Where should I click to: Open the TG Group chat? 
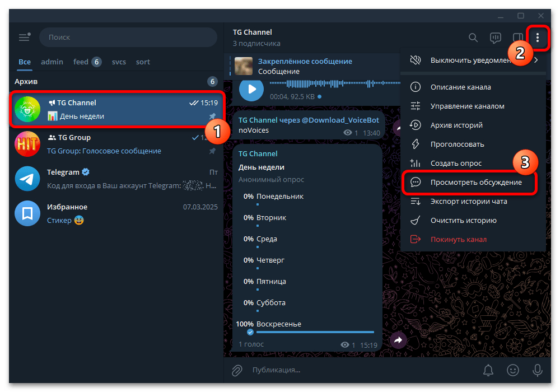click(x=116, y=144)
